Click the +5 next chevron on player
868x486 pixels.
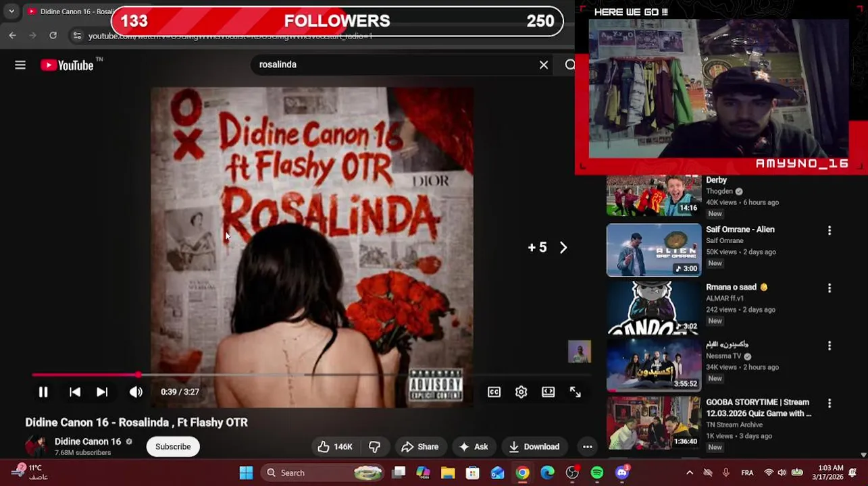[x=563, y=248]
